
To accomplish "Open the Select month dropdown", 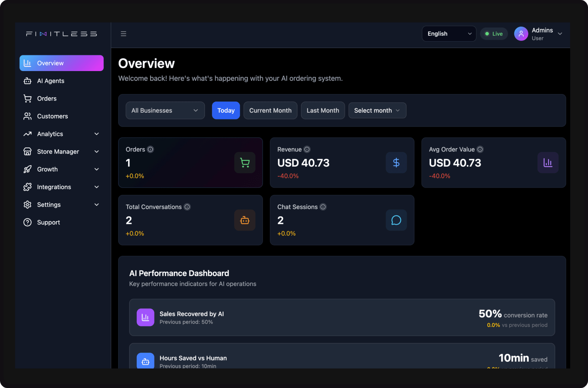I will coord(377,110).
